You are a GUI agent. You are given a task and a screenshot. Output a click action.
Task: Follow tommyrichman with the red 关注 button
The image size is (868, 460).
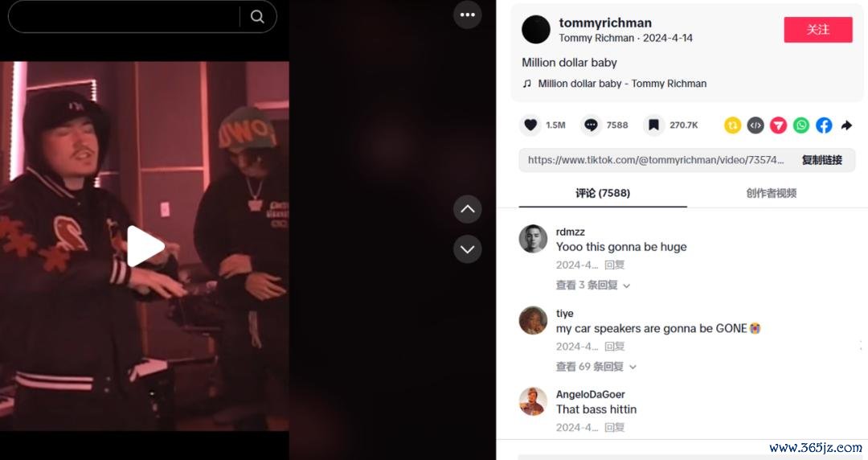818,30
